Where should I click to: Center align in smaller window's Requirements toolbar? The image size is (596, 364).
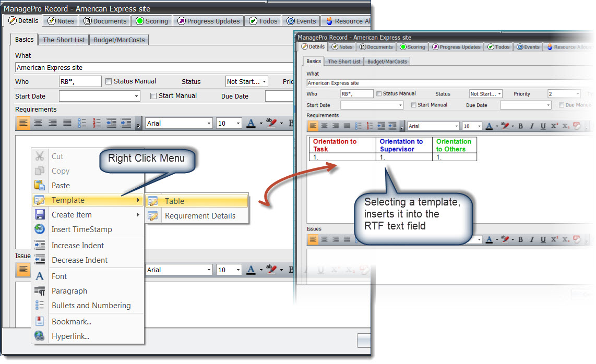(x=324, y=126)
